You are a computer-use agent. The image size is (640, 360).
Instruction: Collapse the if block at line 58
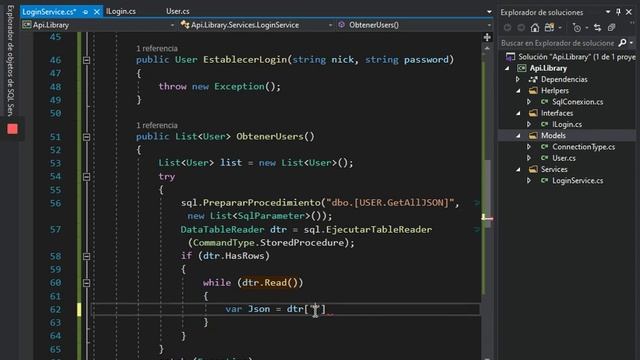(x=86, y=256)
